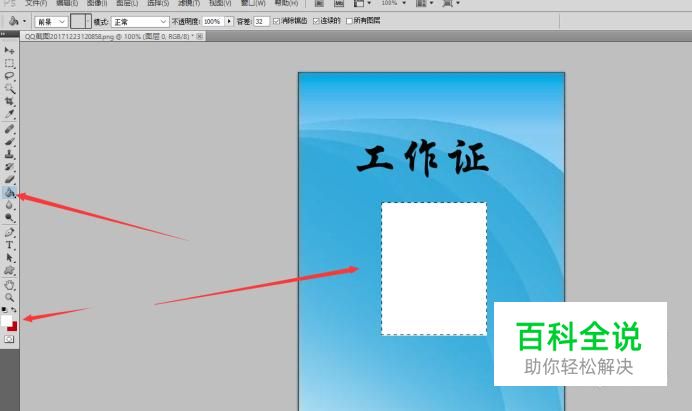The image size is (692, 411).
Task: Select the Hand tool
Action: coord(9,285)
